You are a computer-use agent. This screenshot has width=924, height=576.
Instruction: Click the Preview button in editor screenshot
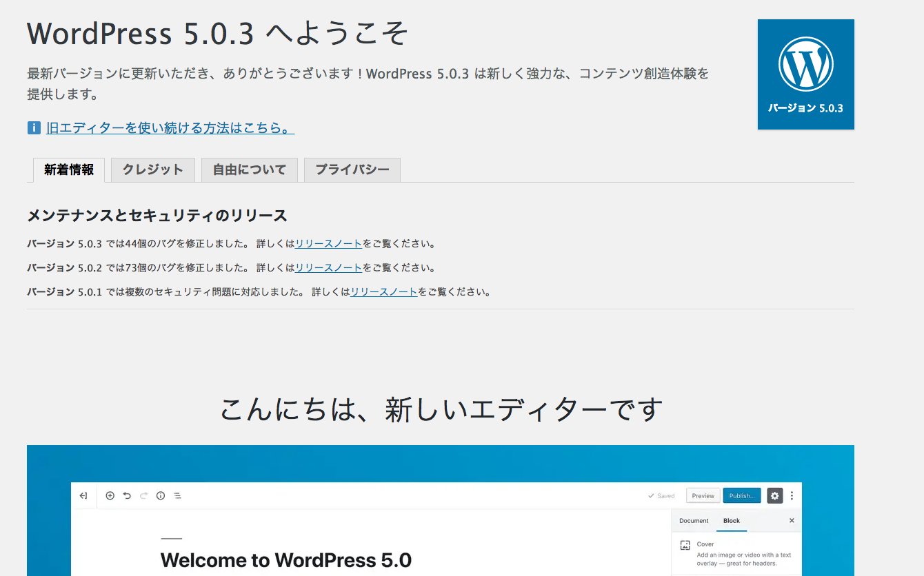(x=703, y=495)
